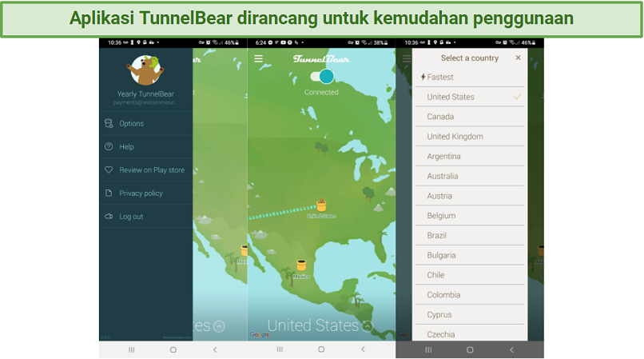Click the Google map attribution logo
This screenshot has width=644, height=359.
tap(260, 335)
